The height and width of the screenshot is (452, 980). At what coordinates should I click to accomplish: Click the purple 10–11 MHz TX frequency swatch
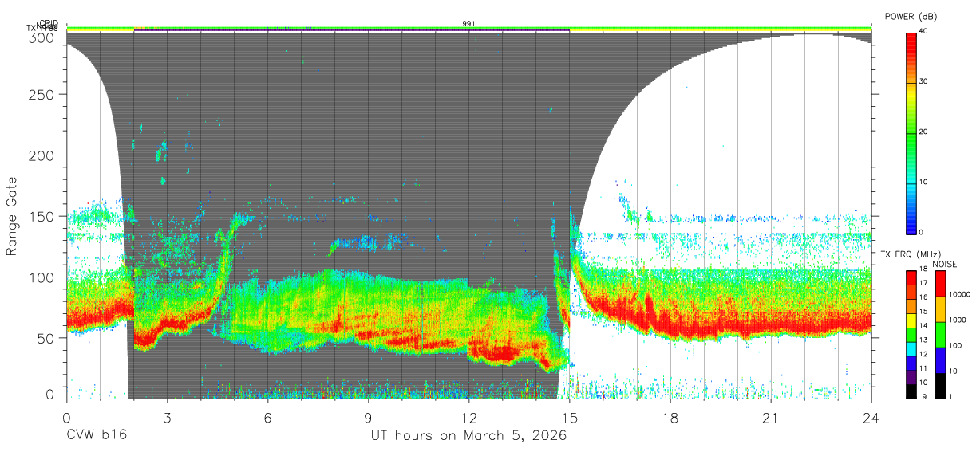(911, 377)
